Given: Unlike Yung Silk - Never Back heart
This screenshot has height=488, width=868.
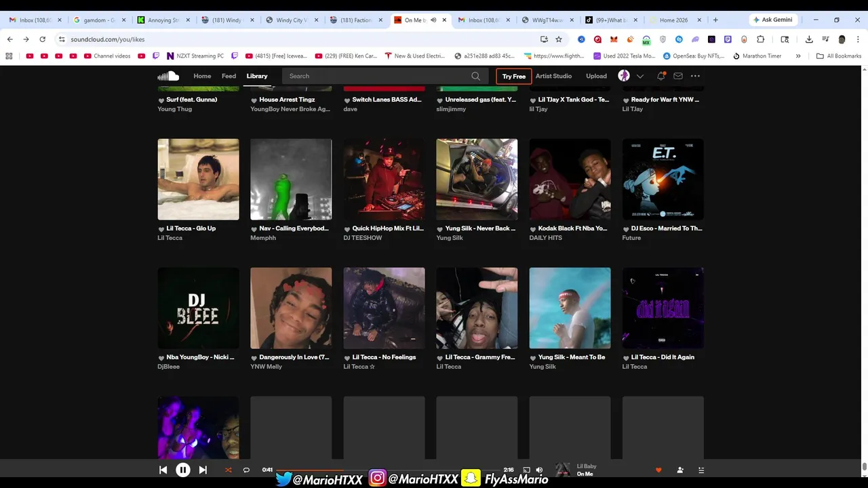Looking at the screenshot, I should pos(440,229).
